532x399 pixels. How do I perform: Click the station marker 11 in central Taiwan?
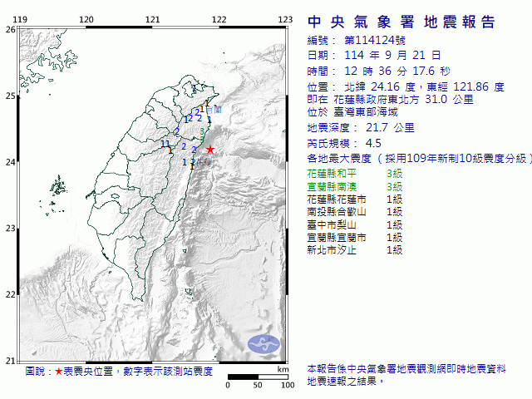coord(165,144)
